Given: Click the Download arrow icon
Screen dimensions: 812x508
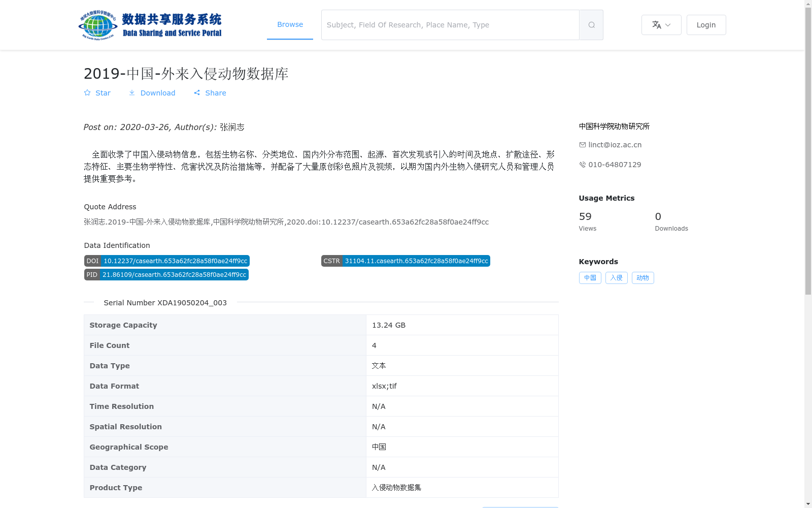Looking at the screenshot, I should coord(132,92).
